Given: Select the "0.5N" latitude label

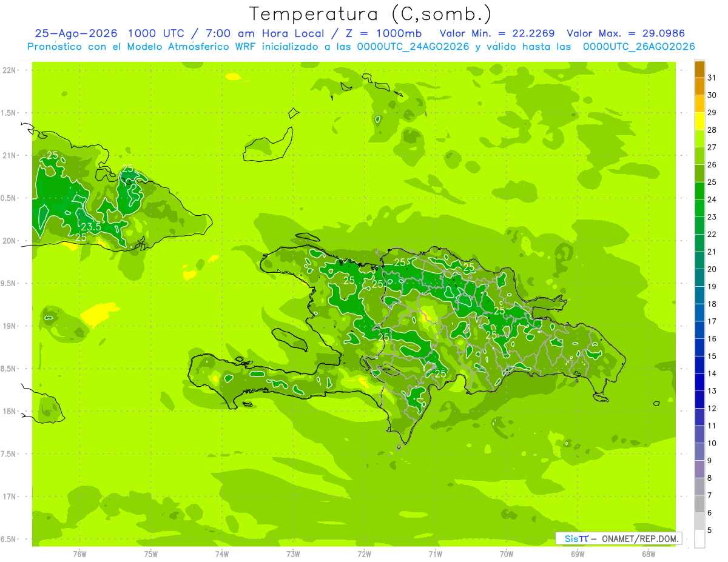Looking at the screenshot, I should click(8, 198).
